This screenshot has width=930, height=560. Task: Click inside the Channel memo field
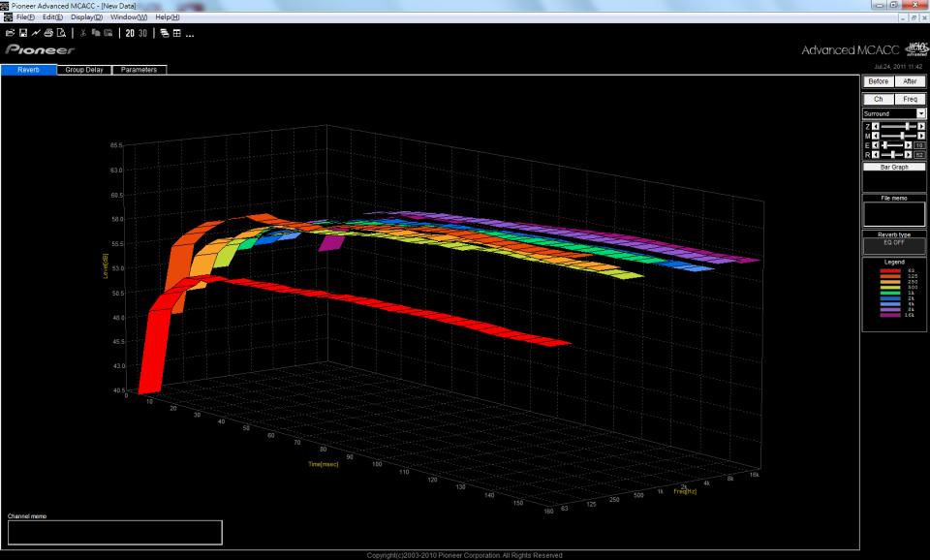pos(115,533)
